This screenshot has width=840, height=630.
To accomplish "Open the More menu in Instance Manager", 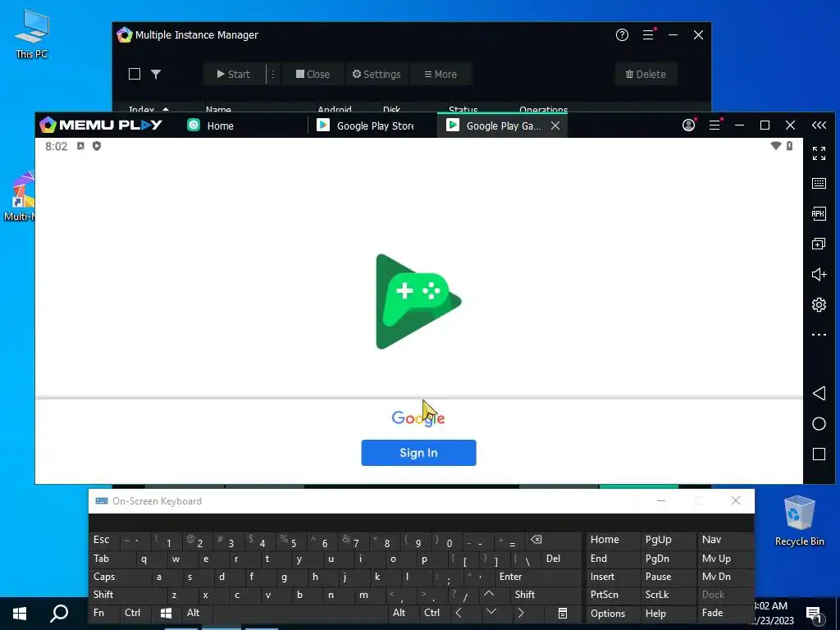I will [x=441, y=74].
